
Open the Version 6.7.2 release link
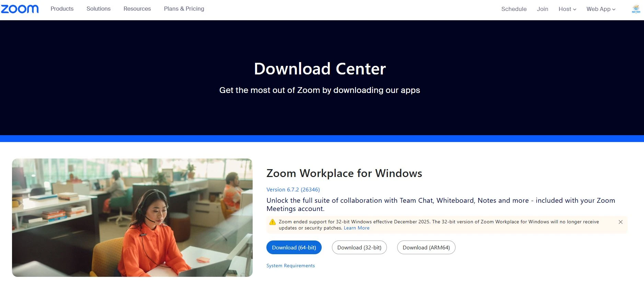click(293, 190)
